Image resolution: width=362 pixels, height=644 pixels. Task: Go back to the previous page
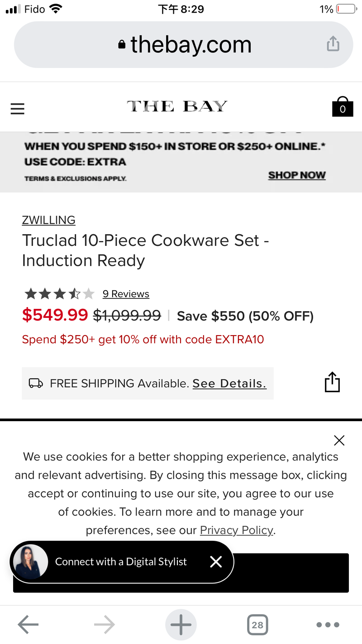click(x=28, y=625)
